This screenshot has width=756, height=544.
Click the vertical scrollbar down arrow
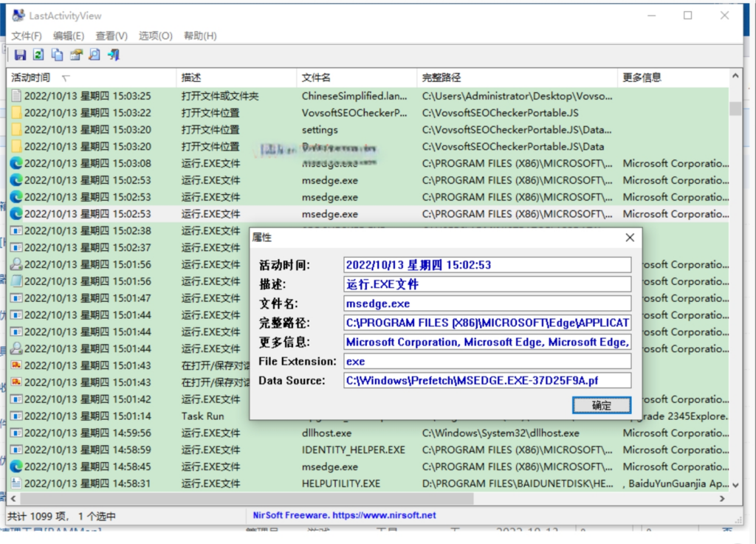click(x=735, y=485)
